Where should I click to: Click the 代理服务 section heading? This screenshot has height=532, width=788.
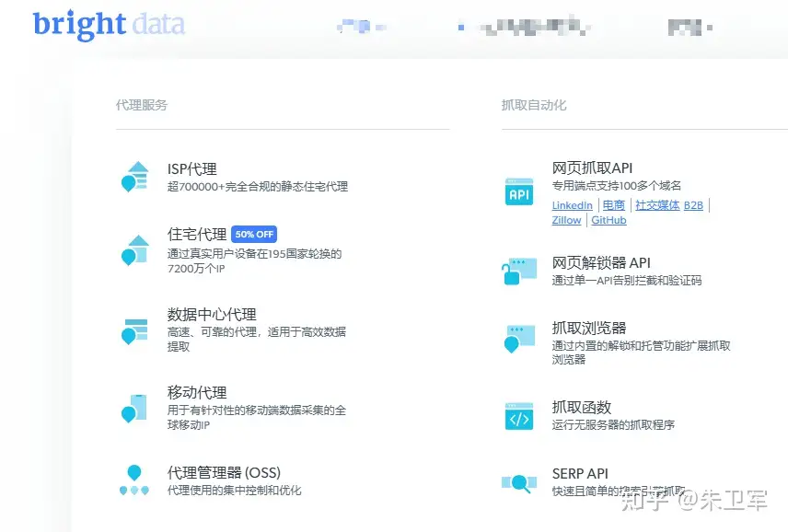(142, 105)
